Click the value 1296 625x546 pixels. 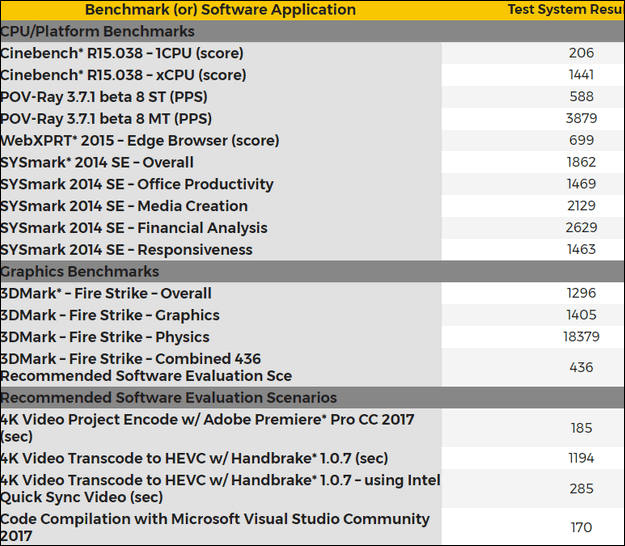point(581,293)
